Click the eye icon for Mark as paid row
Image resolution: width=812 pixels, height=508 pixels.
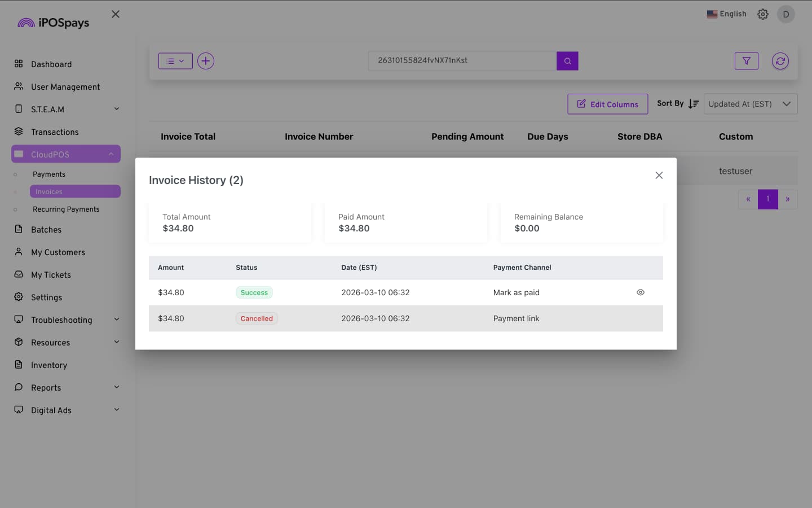(640, 292)
